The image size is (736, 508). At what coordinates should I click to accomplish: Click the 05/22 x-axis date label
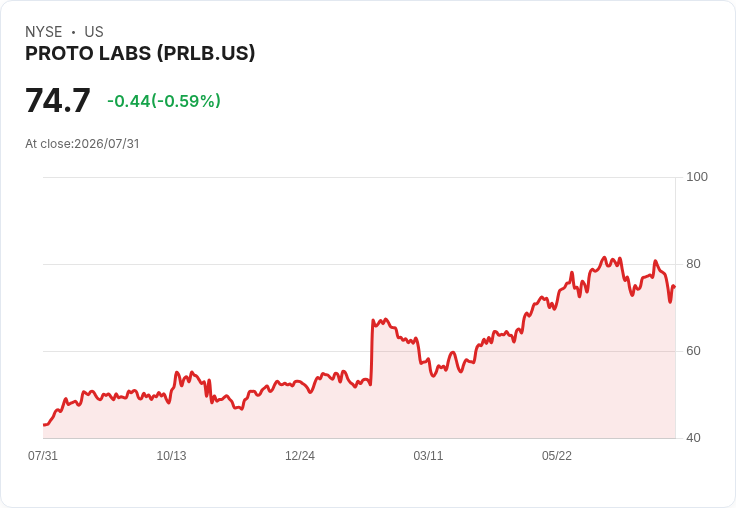coord(557,456)
